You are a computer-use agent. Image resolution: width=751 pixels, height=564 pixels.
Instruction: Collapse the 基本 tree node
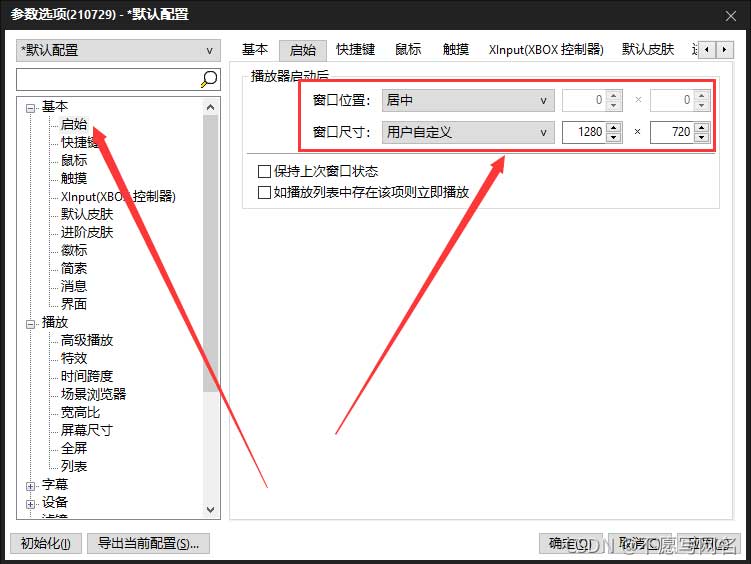[31, 107]
